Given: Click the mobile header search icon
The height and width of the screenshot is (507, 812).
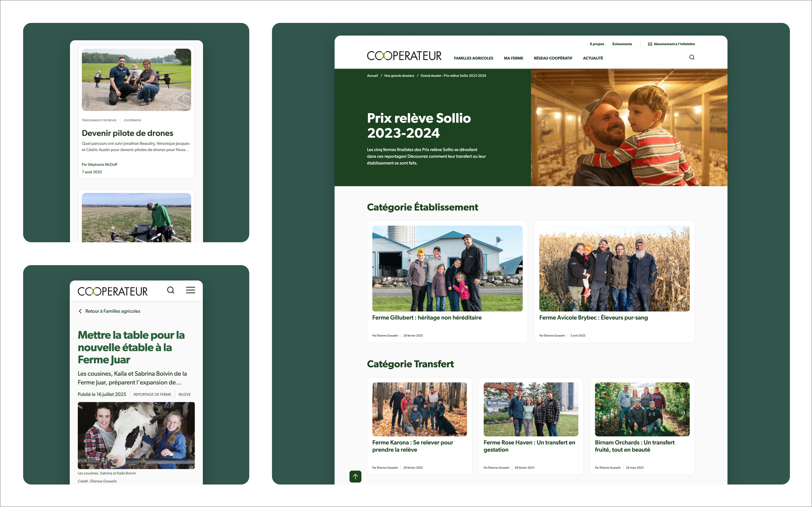Looking at the screenshot, I should click(x=170, y=290).
